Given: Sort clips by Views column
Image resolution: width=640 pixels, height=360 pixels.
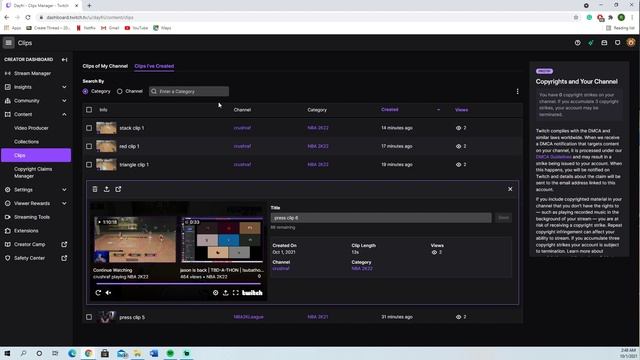Looking at the screenshot, I should (462, 110).
